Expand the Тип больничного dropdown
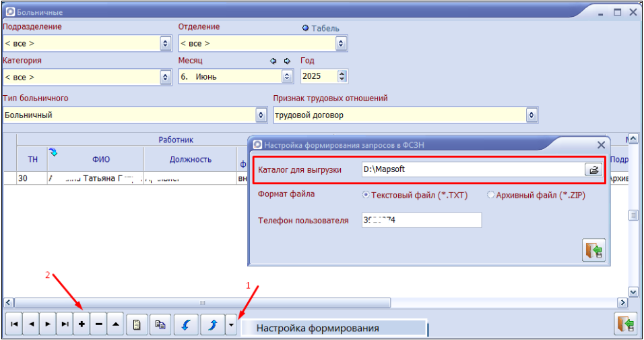The width and height of the screenshot is (644, 340). pos(261,115)
